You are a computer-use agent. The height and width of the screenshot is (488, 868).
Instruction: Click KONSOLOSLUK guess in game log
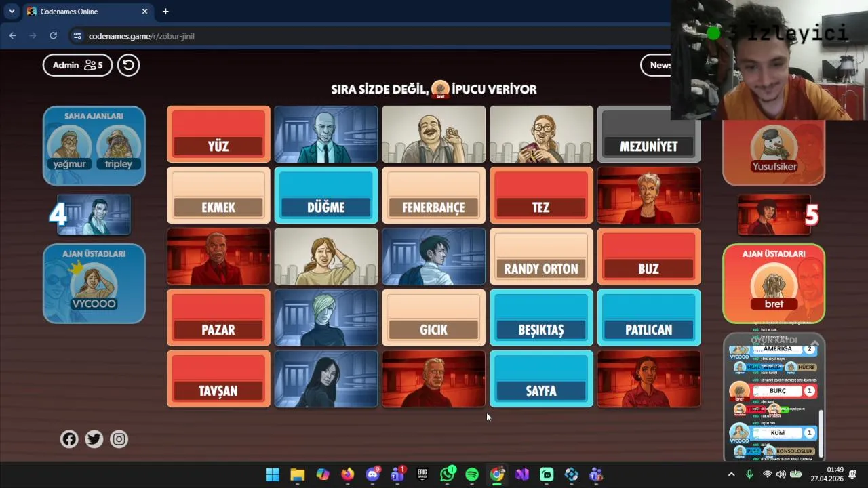[795, 451]
